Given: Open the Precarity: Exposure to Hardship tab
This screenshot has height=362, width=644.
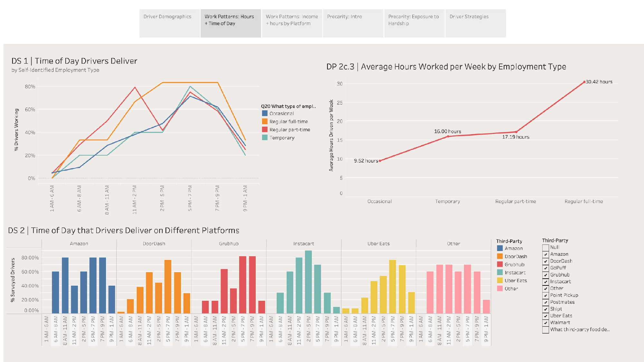Looking at the screenshot, I should (x=414, y=20).
